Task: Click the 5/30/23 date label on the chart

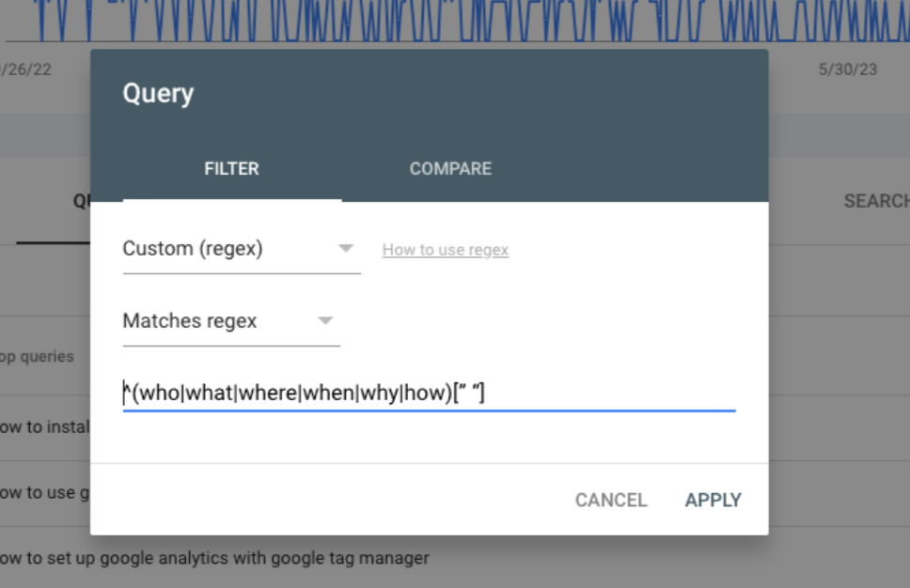Action: tap(847, 70)
